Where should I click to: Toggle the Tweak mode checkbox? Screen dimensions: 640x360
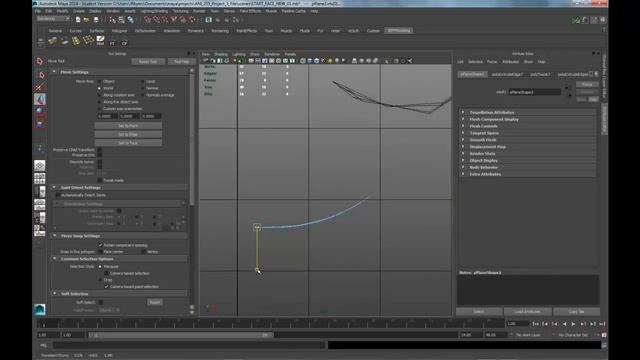point(100,180)
